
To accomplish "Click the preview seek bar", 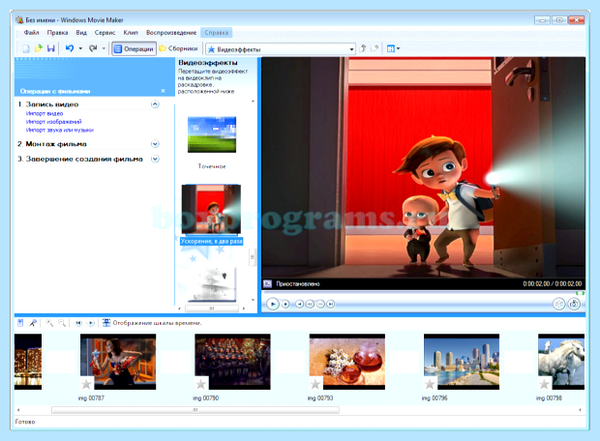I will tap(423, 293).
